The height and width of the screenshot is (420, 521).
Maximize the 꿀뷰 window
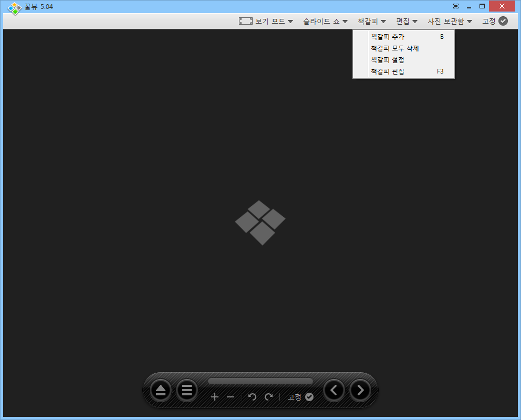click(482, 6)
